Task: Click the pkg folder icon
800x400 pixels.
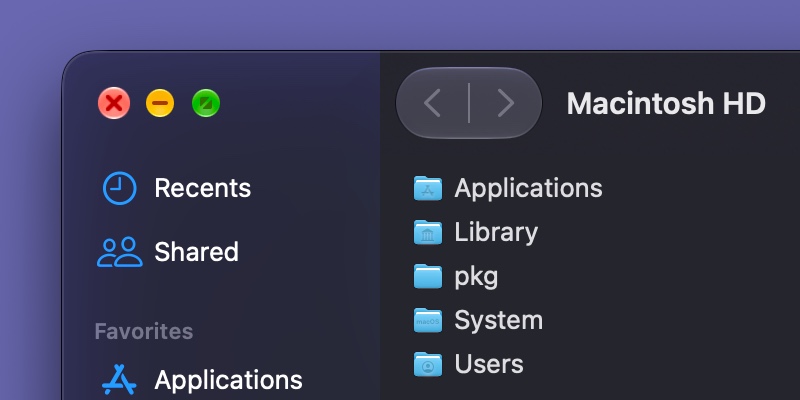Action: pyautogui.click(x=428, y=276)
